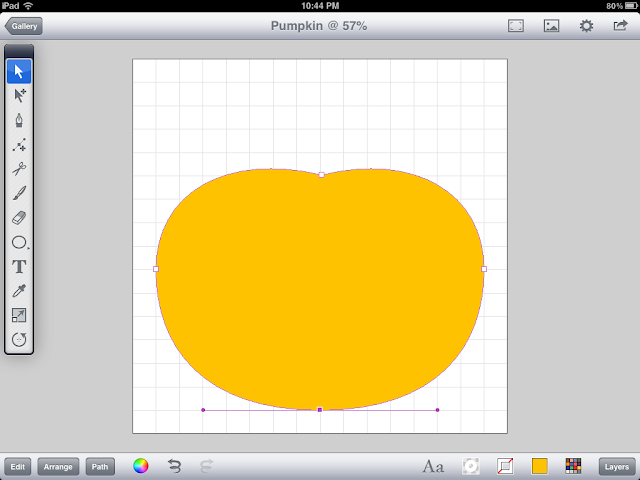Pick the Add Anchor Point tool
This screenshot has height=480, width=640.
(x=19, y=144)
